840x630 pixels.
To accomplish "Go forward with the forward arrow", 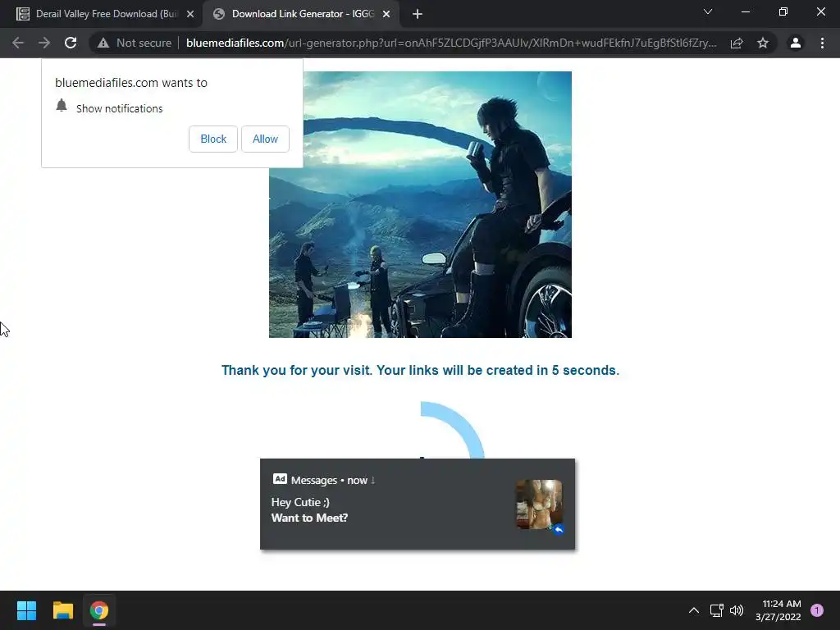I will pyautogui.click(x=44, y=43).
